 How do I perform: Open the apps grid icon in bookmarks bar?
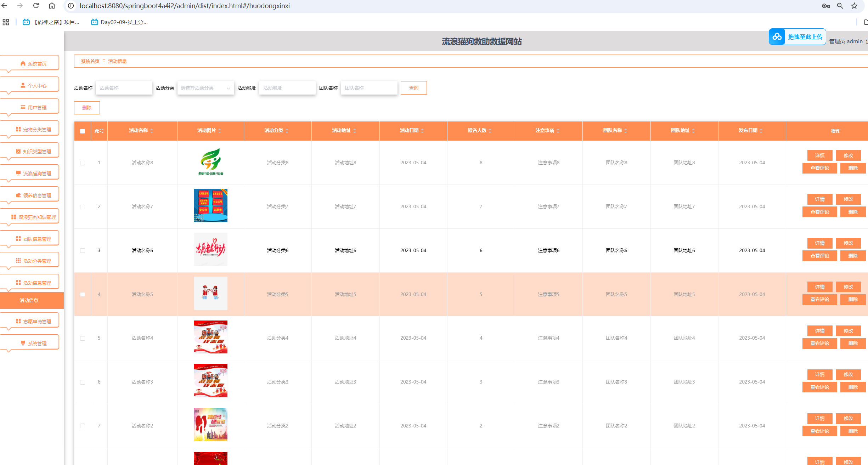click(x=6, y=22)
